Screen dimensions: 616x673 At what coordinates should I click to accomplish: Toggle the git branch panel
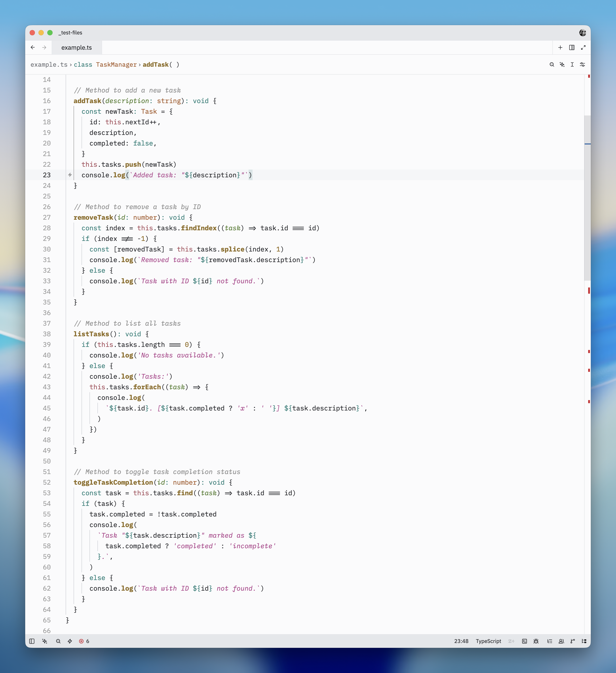572,641
